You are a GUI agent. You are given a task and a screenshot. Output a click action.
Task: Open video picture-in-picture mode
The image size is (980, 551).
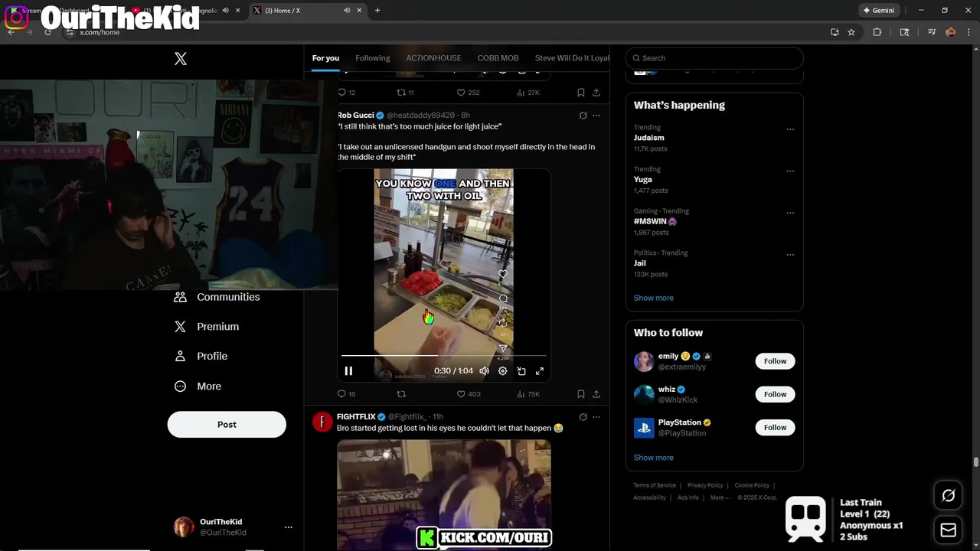pos(521,371)
